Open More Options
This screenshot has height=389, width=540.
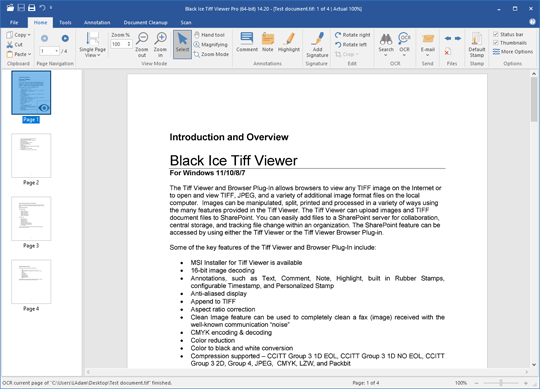point(513,52)
